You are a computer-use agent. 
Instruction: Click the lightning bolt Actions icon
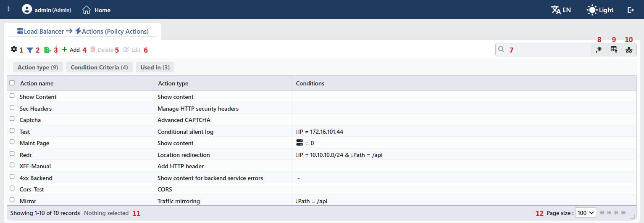click(78, 31)
